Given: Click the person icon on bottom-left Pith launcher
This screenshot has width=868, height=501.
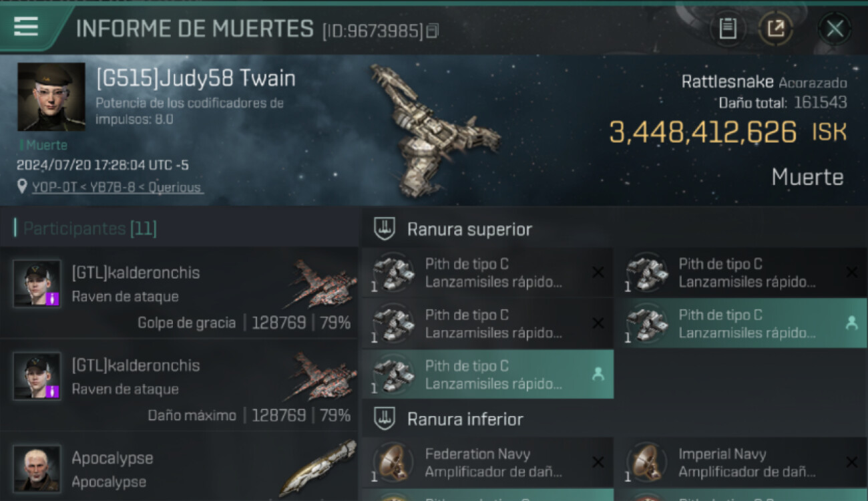Looking at the screenshot, I should pos(598,375).
